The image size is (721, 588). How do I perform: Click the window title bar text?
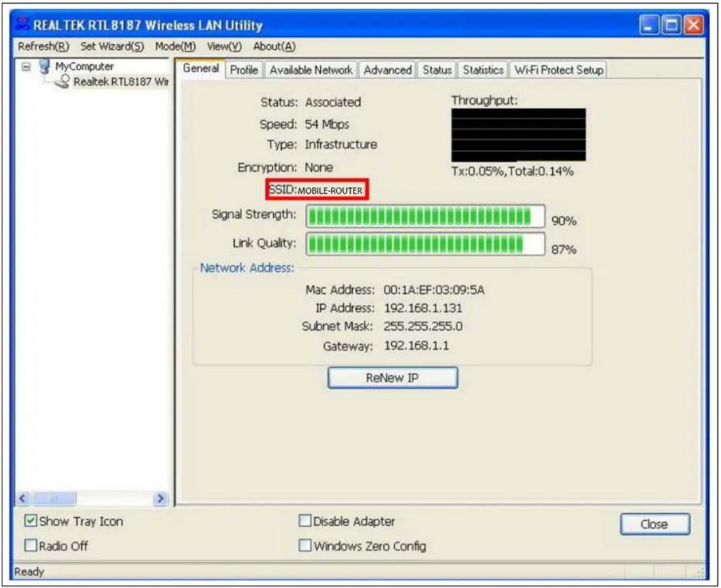tap(148, 25)
